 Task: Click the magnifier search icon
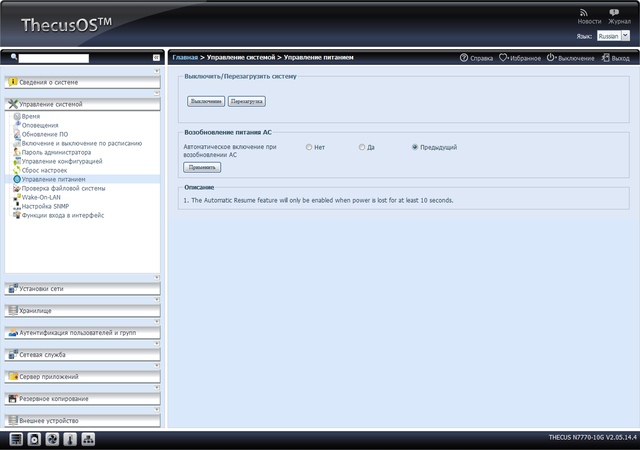14,57
